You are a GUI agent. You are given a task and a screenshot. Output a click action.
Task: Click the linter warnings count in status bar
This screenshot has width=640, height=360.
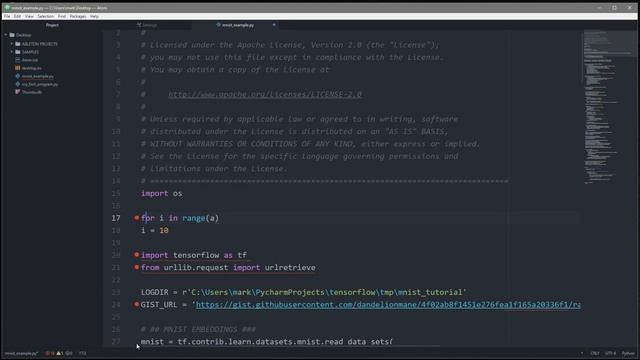click(60, 353)
